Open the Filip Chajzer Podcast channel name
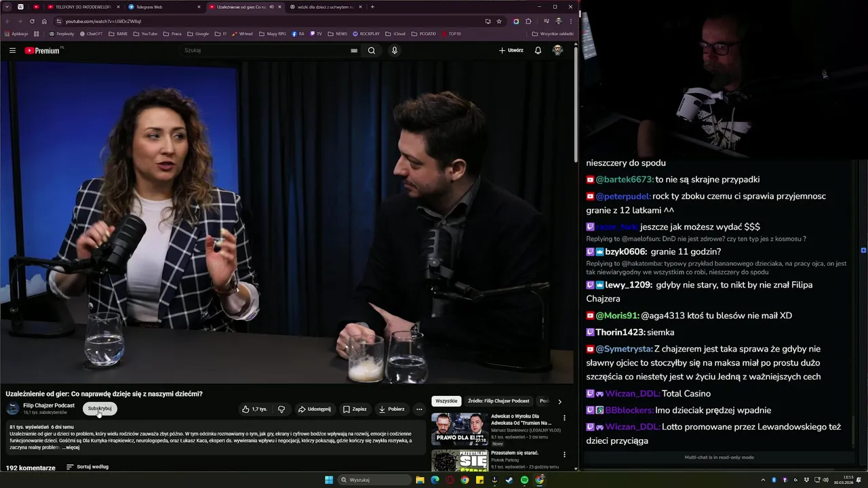Viewport: 868px width, 488px height. (49, 405)
